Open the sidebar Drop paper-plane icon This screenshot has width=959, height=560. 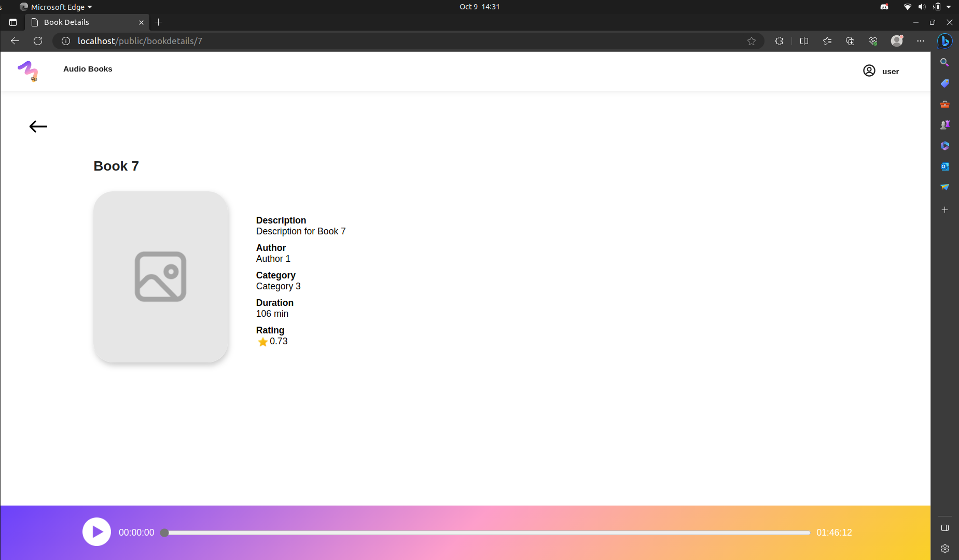point(945,187)
